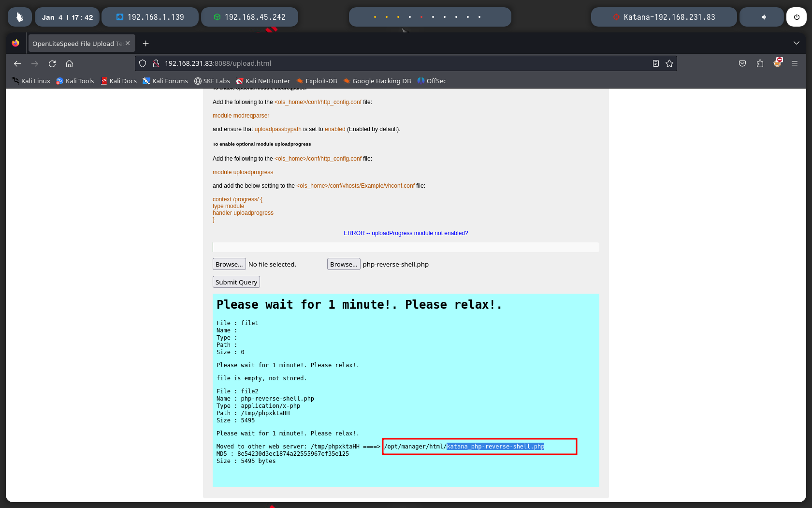812x508 pixels.
Task: Bookmark this page with star icon
Action: [x=669, y=63]
